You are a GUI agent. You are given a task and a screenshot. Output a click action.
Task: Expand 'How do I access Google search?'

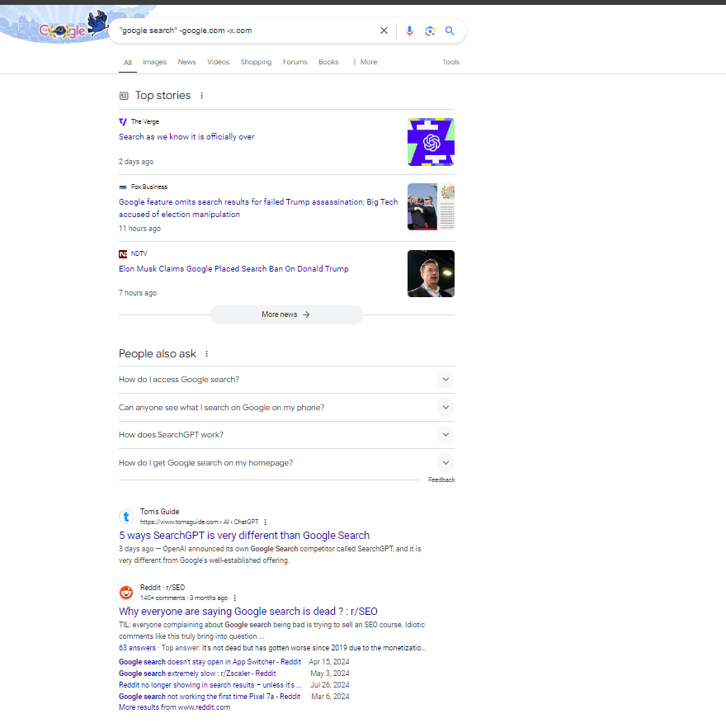point(286,380)
